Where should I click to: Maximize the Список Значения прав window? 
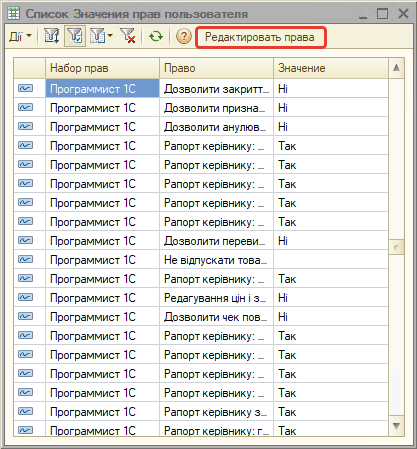click(x=383, y=14)
